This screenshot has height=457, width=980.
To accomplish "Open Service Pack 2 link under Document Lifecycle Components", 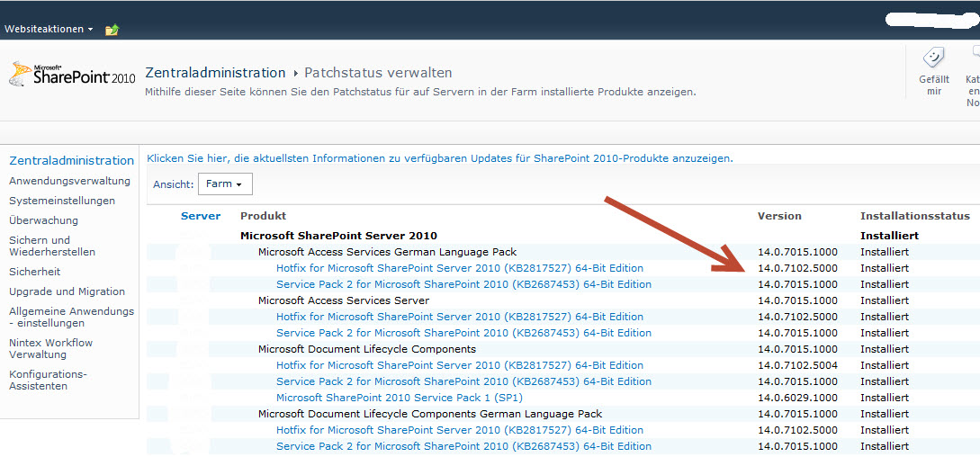I will (463, 382).
